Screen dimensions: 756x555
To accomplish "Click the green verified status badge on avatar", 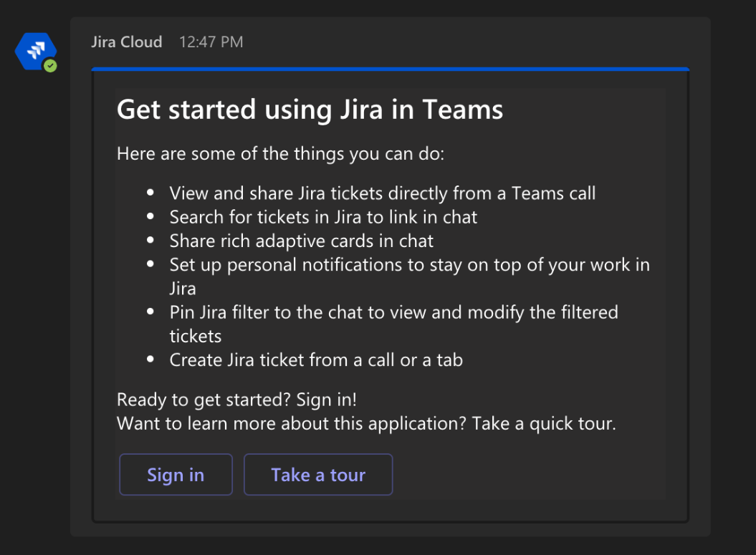I will 50,65.
